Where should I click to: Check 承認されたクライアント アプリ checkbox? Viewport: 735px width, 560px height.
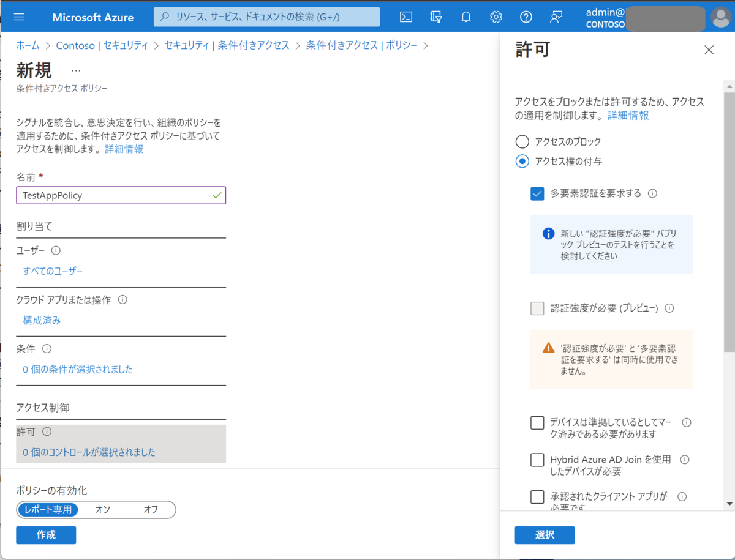click(537, 496)
